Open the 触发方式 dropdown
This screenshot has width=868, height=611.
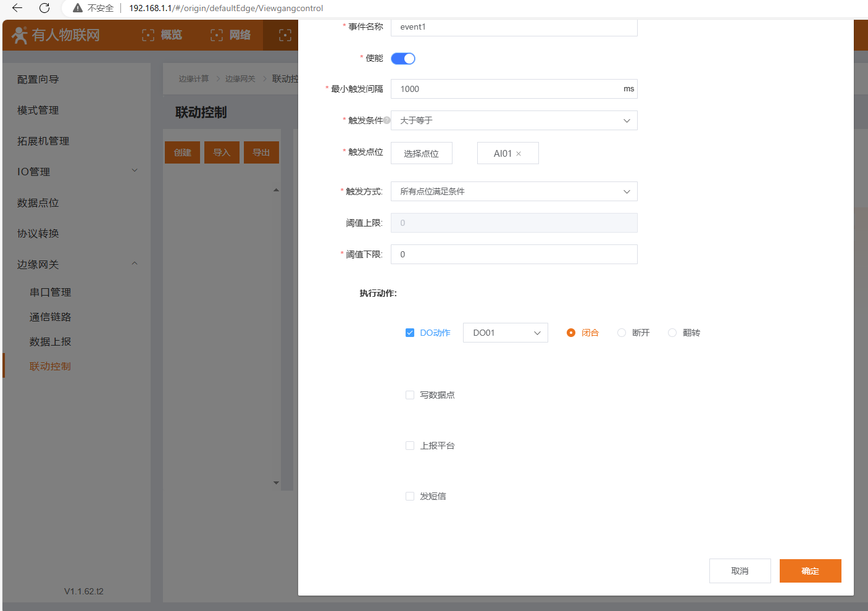(x=514, y=191)
